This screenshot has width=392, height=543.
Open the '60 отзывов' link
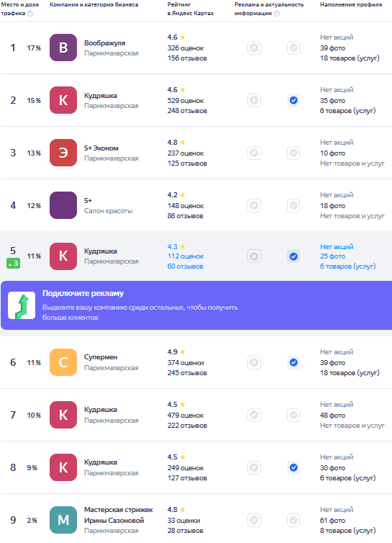185,266
